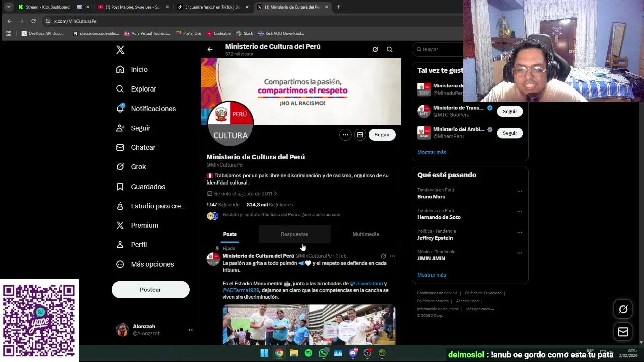This screenshot has width=644, height=362.
Task: Open Bruno Mars trend options menu
Action: tap(520, 191)
